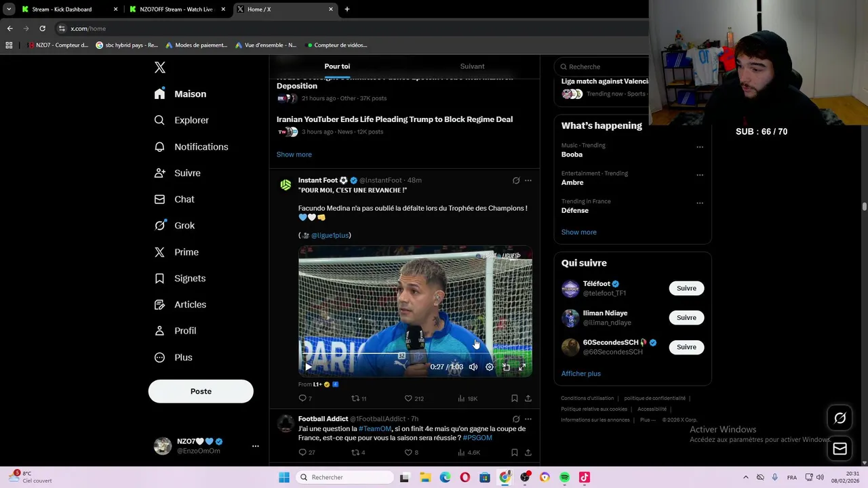Screen dimensions: 868x488
Task: Reply to the Football Addict post
Action: (x=307, y=452)
